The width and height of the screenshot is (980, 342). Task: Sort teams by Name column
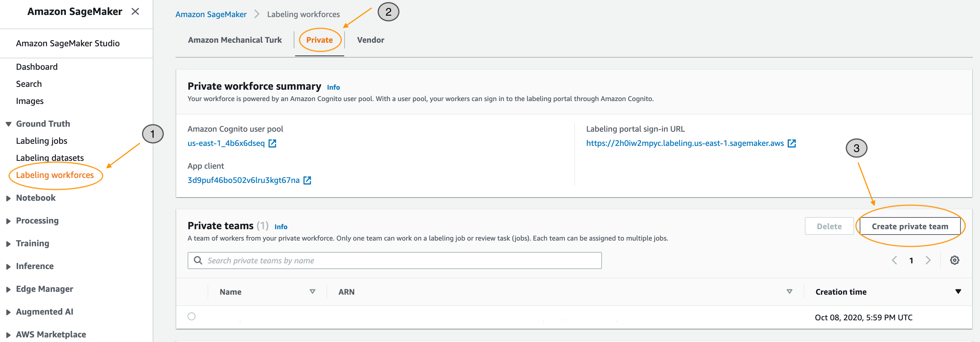(312, 292)
